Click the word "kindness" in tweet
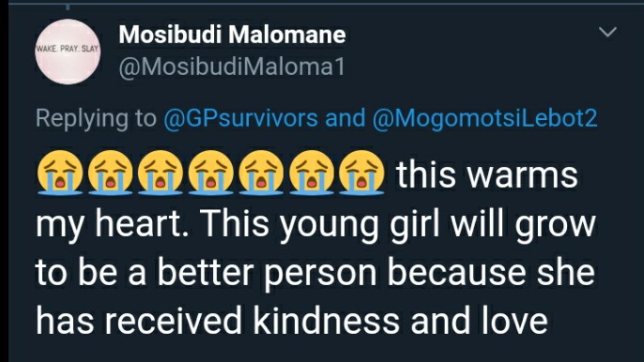Viewport: 644px width, 362px height. pos(326,320)
